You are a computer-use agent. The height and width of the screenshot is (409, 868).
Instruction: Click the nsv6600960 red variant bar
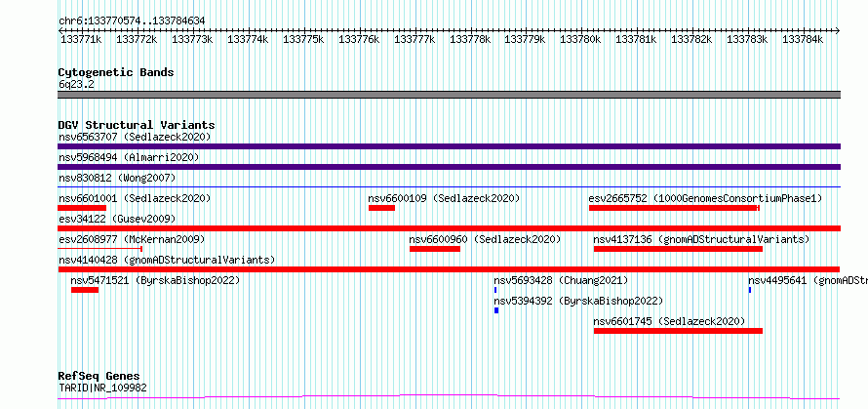coord(435,249)
